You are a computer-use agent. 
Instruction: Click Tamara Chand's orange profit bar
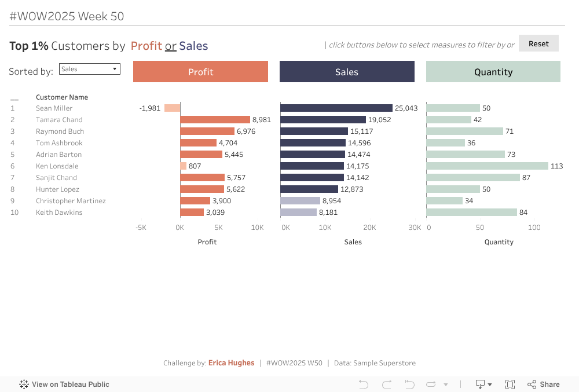[x=215, y=120]
